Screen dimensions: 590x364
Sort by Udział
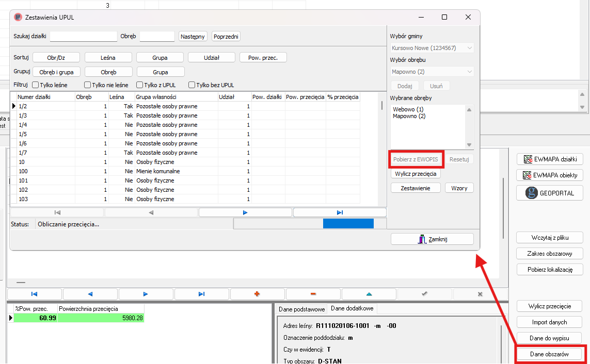pyautogui.click(x=212, y=57)
